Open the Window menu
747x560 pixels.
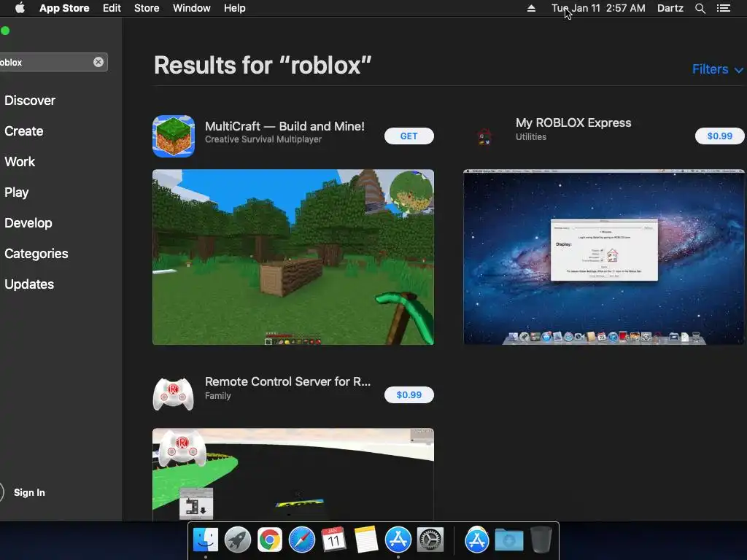click(192, 8)
